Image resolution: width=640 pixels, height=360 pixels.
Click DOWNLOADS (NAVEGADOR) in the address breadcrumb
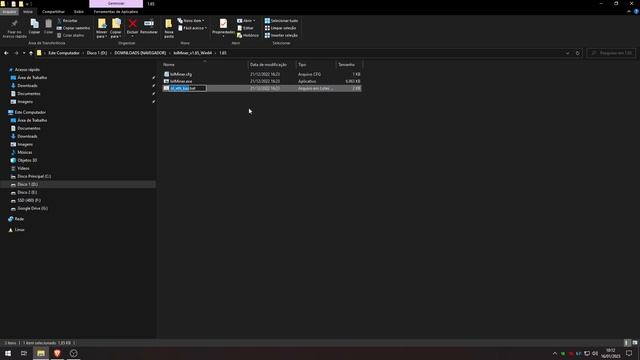tap(140, 53)
